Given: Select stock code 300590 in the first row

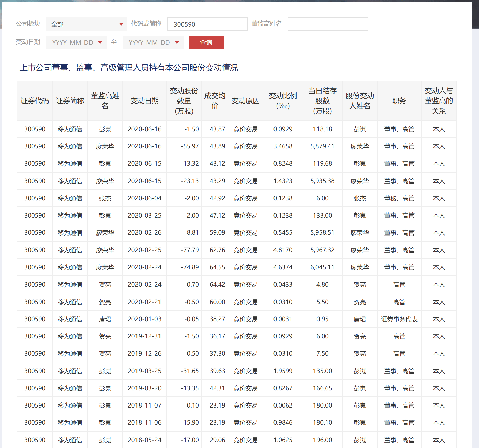Looking at the screenshot, I should click(35, 129).
